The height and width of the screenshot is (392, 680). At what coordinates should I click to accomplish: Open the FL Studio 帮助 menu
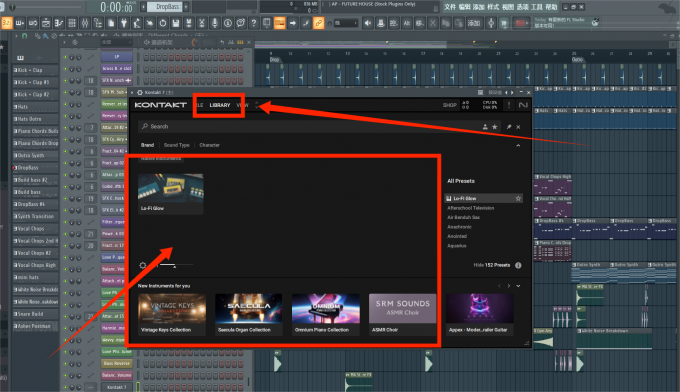[x=551, y=7]
